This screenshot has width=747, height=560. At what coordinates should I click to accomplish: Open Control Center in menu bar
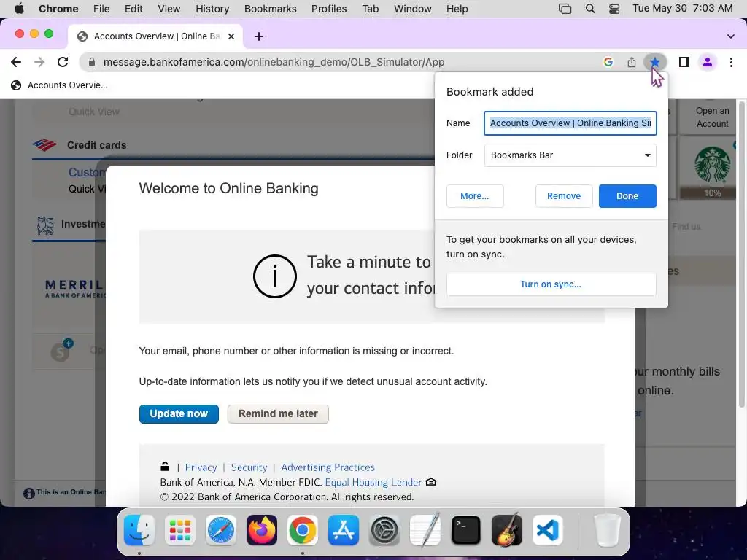[614, 9]
